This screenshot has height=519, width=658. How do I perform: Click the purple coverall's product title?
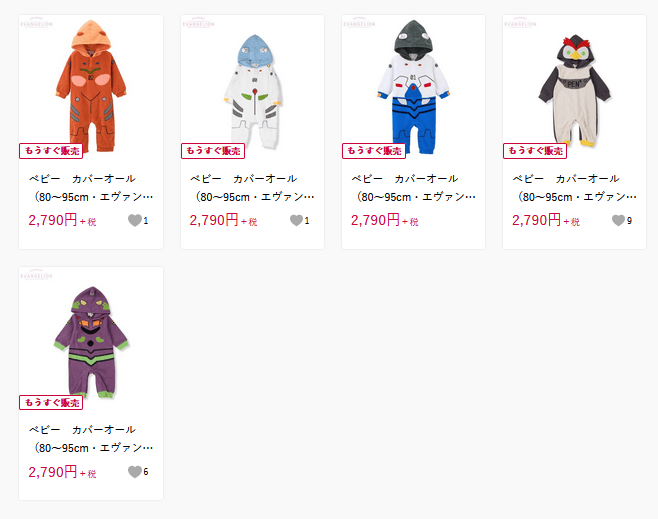click(x=91, y=439)
